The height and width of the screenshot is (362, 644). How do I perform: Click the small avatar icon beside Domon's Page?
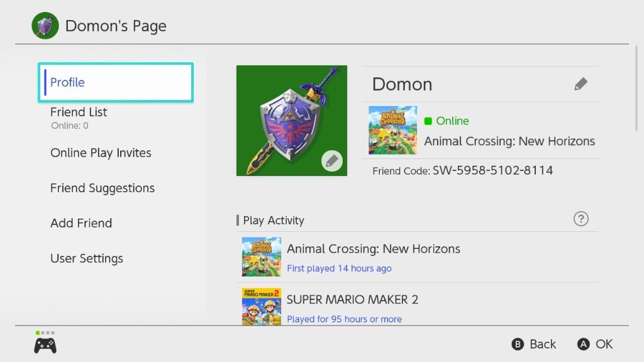(45, 25)
